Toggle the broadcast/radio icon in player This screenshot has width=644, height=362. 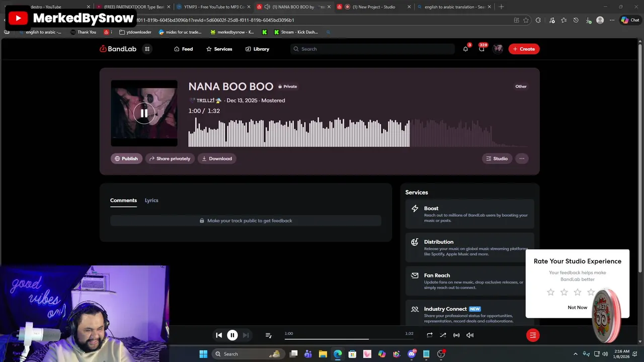456,335
